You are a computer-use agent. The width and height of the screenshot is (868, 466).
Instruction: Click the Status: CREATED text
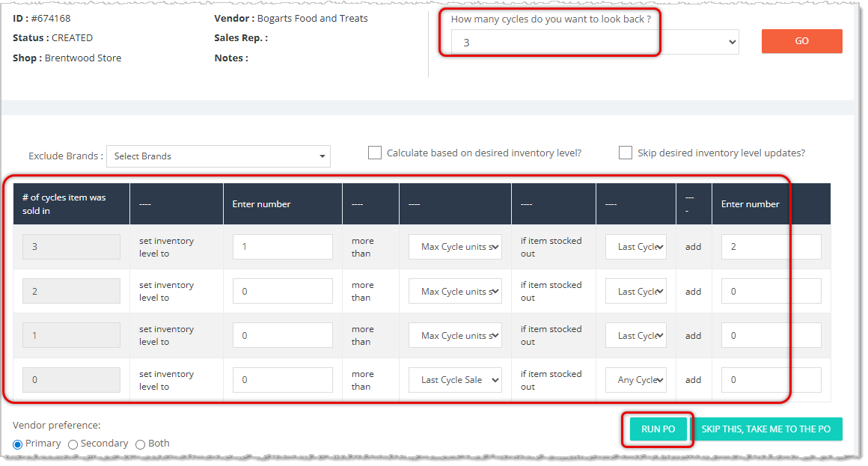[52, 37]
